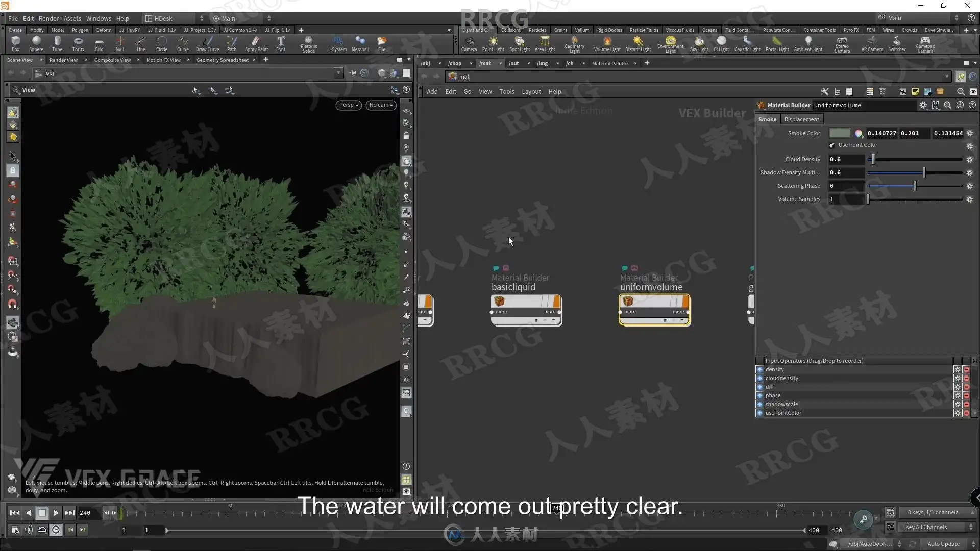
Task: Open the Persp viewport dropdown
Action: [x=349, y=105]
